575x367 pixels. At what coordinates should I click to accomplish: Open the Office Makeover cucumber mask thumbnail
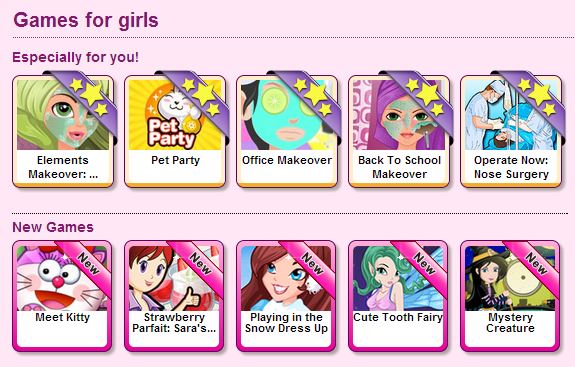pyautogui.click(x=287, y=115)
